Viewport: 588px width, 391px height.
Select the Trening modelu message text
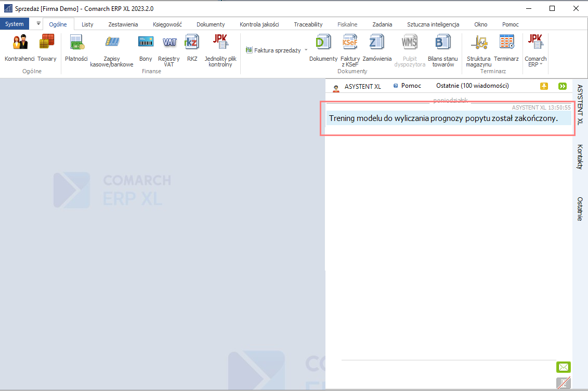(x=443, y=118)
